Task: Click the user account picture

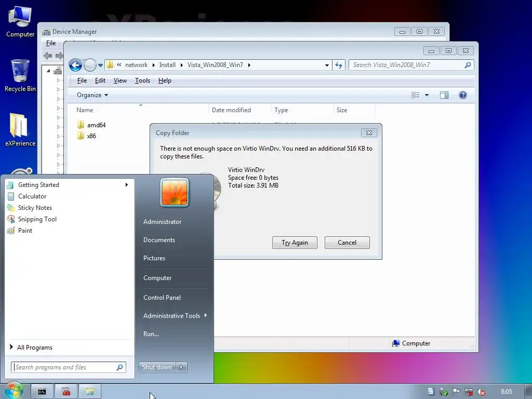Action: pyautogui.click(x=175, y=192)
